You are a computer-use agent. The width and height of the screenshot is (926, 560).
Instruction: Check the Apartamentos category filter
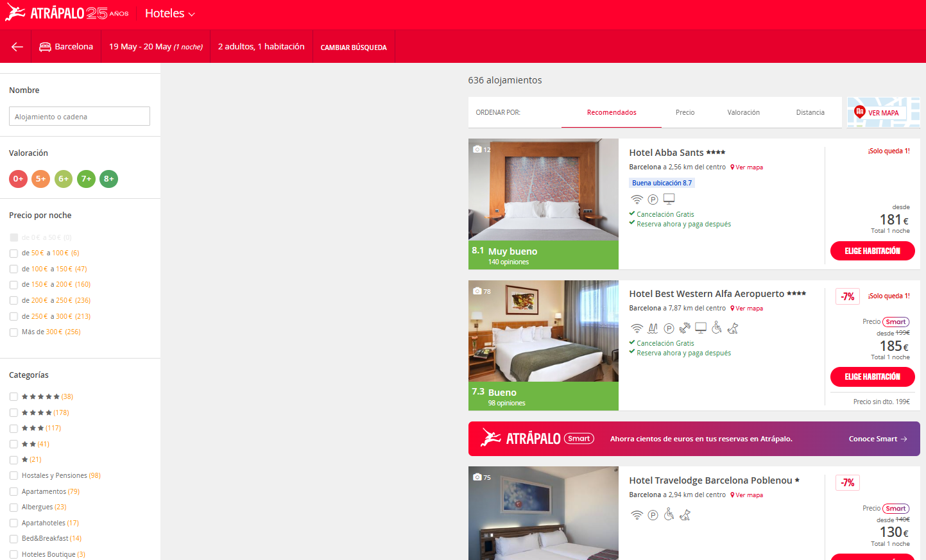click(x=13, y=491)
